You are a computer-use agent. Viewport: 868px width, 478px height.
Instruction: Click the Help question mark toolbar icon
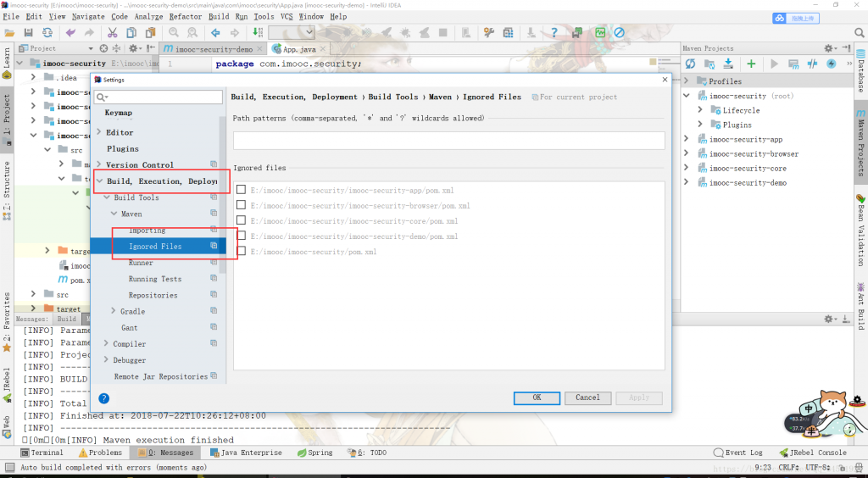[x=554, y=33]
